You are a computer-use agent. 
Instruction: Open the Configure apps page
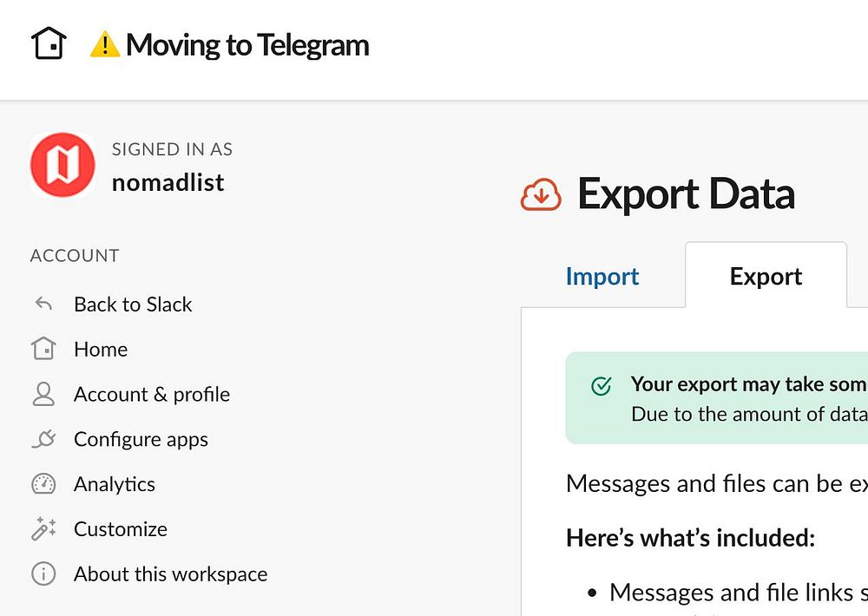click(141, 440)
